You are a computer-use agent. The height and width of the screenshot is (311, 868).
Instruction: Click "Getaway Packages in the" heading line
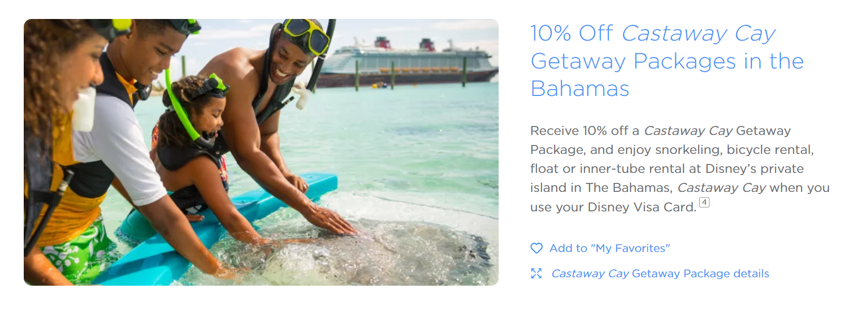(x=667, y=61)
